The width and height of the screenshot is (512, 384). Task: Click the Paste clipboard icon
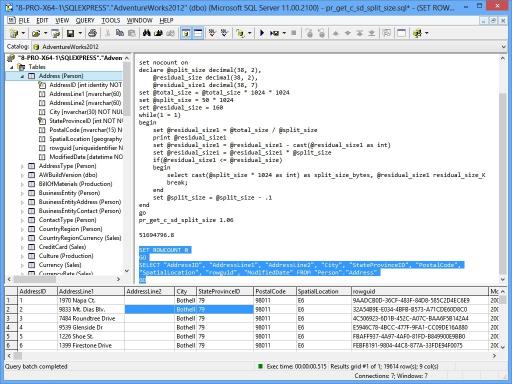pyautogui.click(x=132, y=33)
